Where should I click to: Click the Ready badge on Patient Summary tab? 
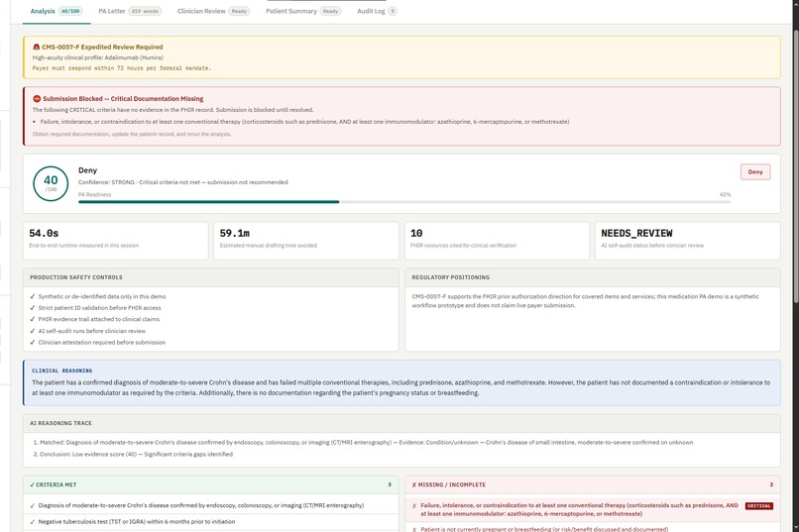(330, 11)
